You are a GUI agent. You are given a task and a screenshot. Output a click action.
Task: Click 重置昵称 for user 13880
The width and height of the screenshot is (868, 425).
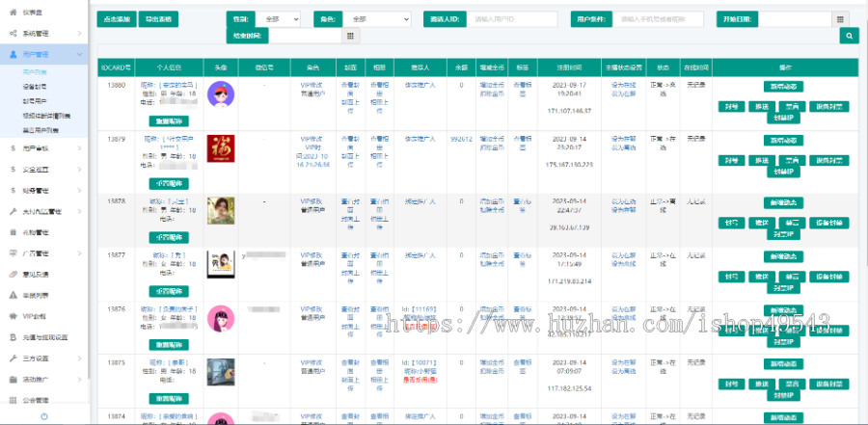(x=169, y=121)
